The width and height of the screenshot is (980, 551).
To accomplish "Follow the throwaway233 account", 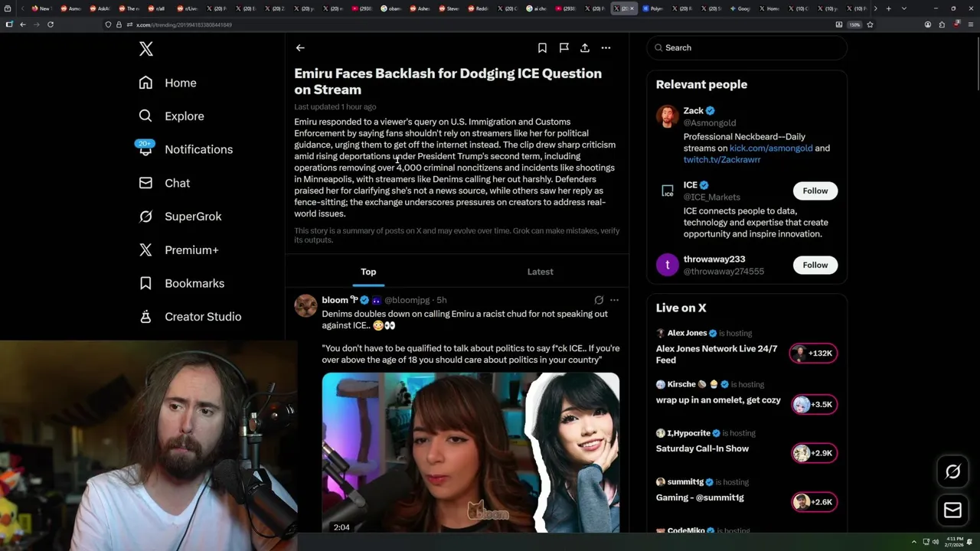I will tap(815, 265).
